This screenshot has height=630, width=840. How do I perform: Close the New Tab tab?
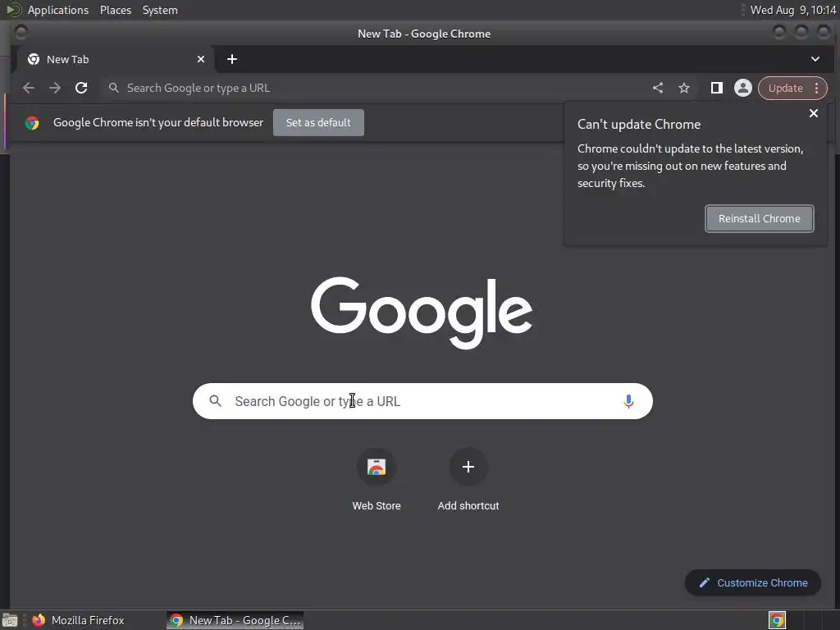click(x=201, y=59)
